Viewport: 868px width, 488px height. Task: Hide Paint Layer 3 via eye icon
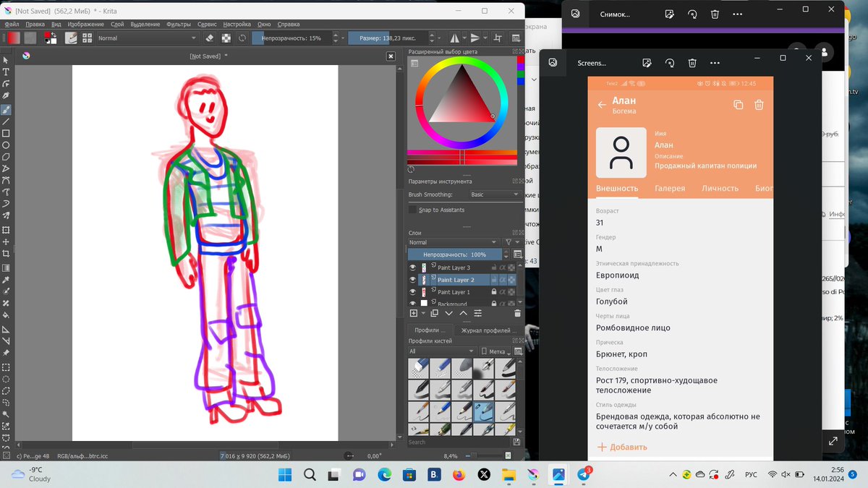(413, 267)
